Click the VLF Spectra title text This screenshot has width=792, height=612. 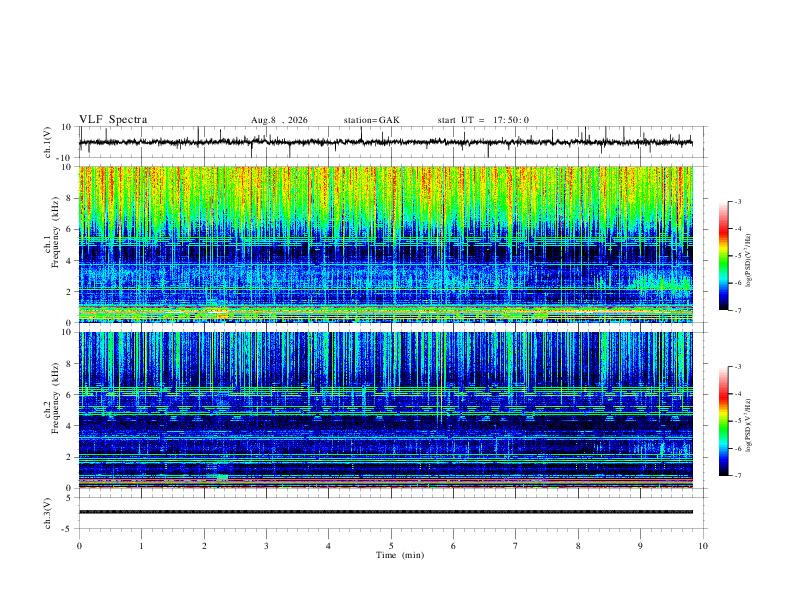[x=113, y=120]
